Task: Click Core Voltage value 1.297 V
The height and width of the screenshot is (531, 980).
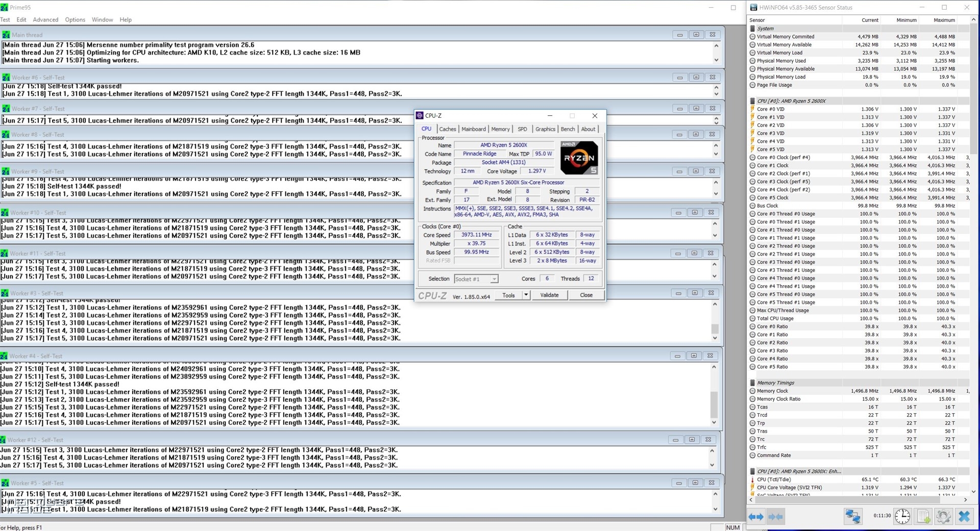Action: 537,171
